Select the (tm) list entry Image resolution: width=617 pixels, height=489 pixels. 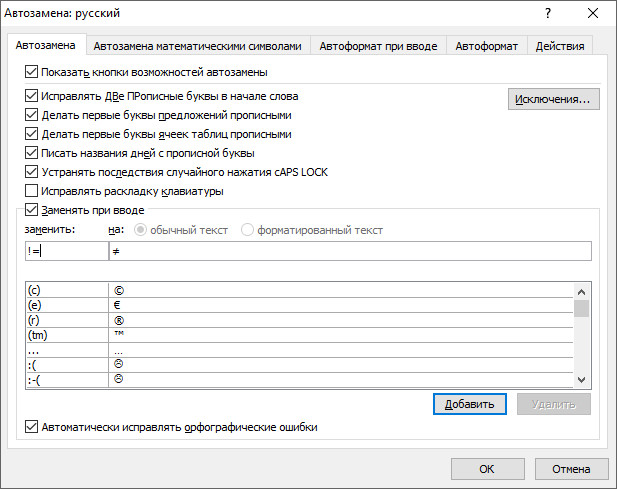coord(299,335)
